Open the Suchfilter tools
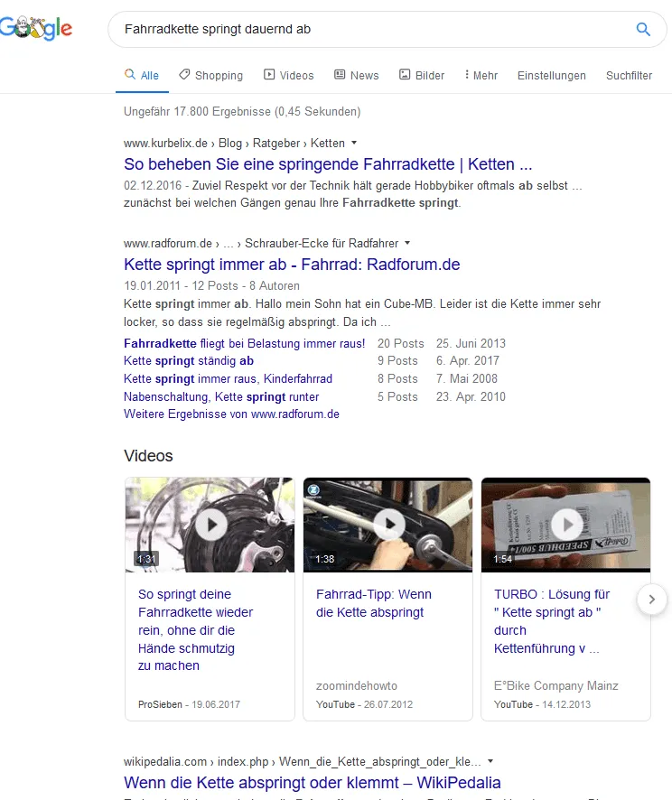 pyautogui.click(x=629, y=76)
